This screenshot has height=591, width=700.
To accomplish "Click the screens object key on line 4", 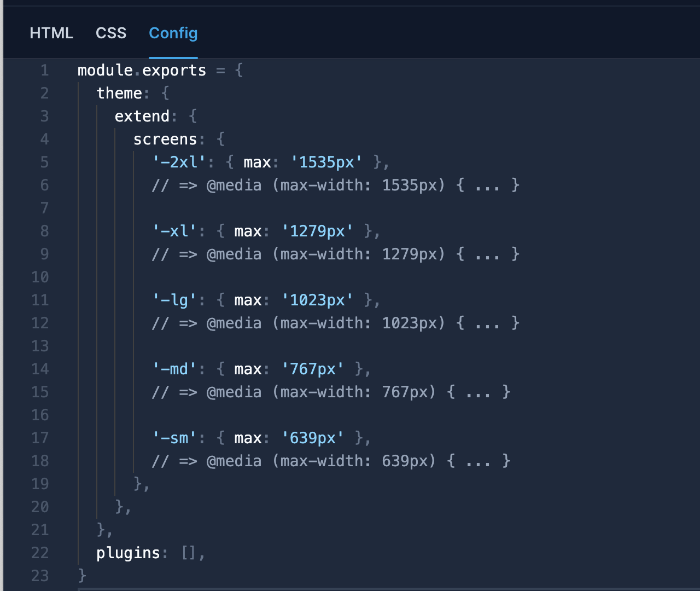I will pyautogui.click(x=165, y=139).
